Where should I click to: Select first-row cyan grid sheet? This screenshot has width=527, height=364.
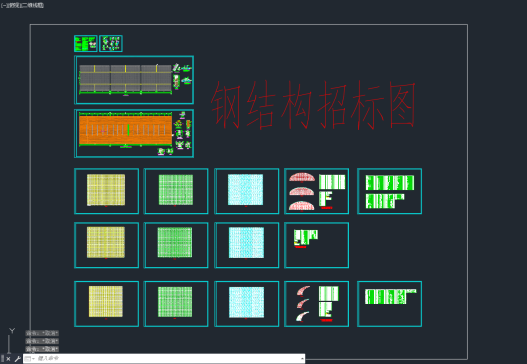pos(247,191)
